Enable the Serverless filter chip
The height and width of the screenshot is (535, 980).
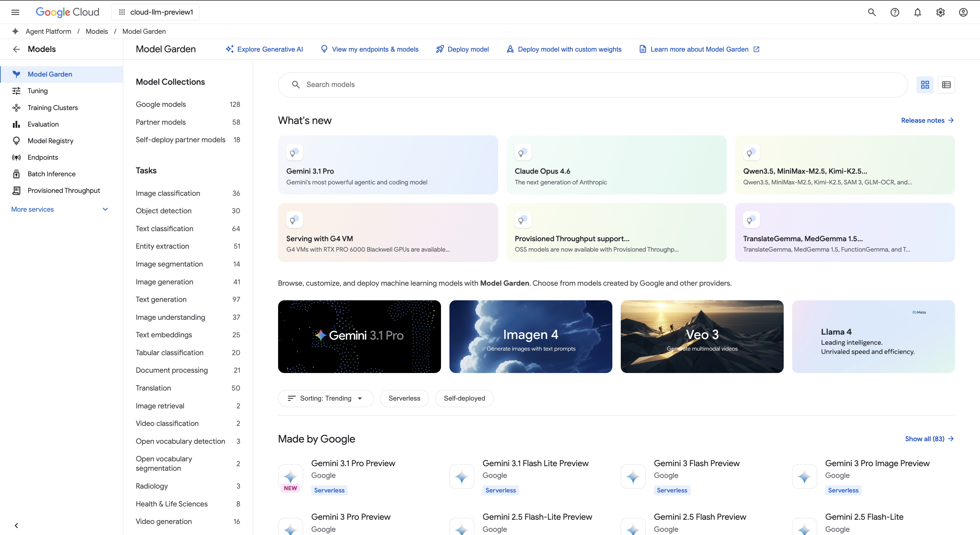click(404, 398)
